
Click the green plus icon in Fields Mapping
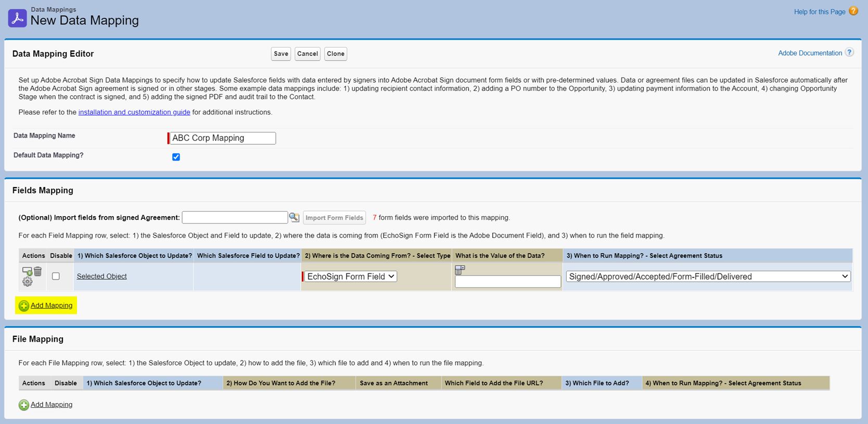point(24,306)
